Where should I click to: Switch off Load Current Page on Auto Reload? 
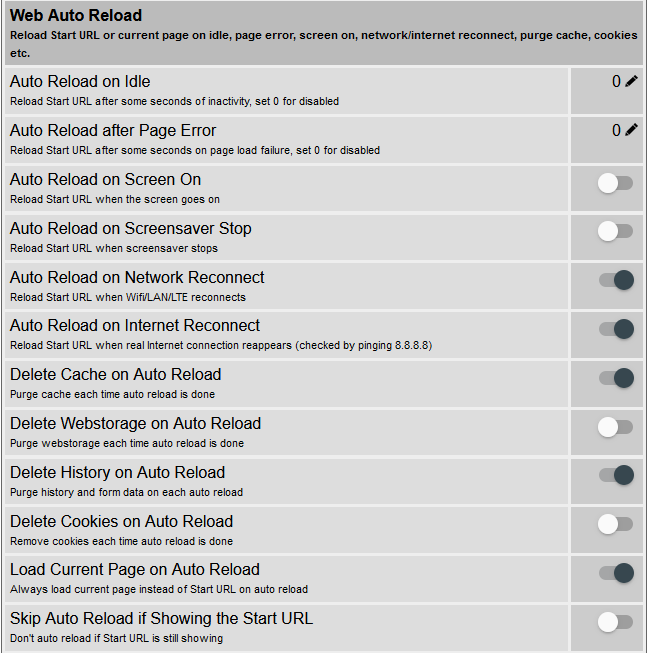coord(616,573)
